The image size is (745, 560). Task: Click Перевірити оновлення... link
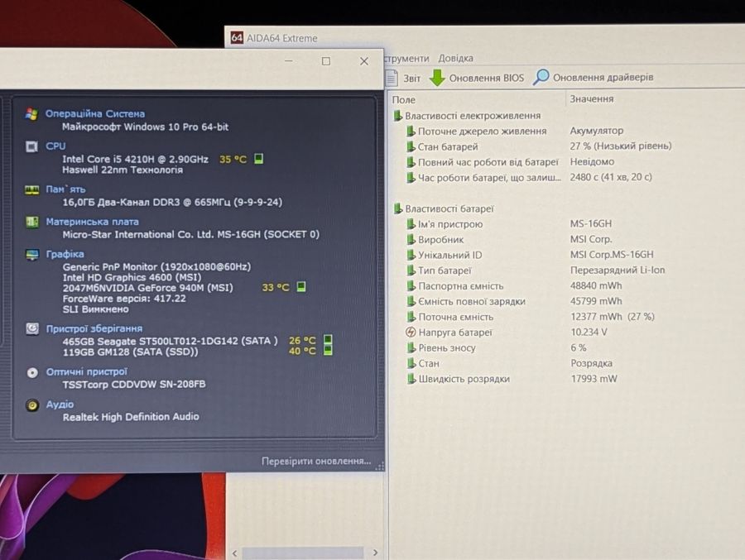316,461
